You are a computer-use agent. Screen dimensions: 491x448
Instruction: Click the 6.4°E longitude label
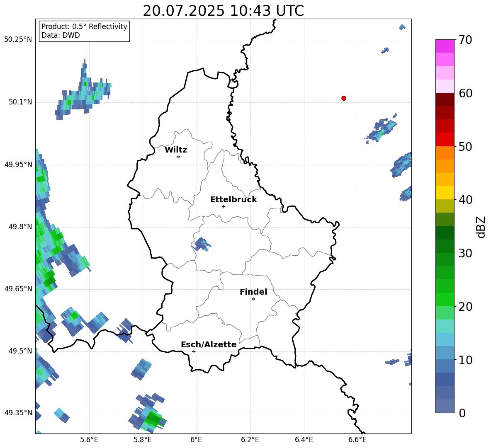(304, 440)
